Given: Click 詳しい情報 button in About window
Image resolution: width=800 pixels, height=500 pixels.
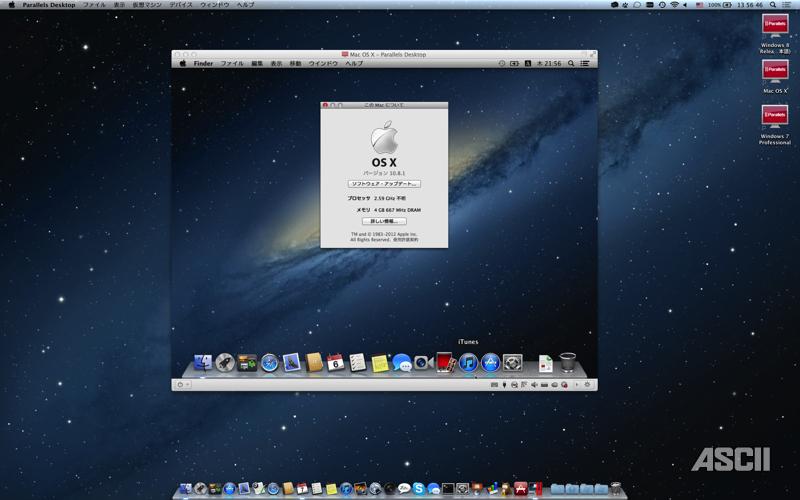Looking at the screenshot, I should coord(384,221).
